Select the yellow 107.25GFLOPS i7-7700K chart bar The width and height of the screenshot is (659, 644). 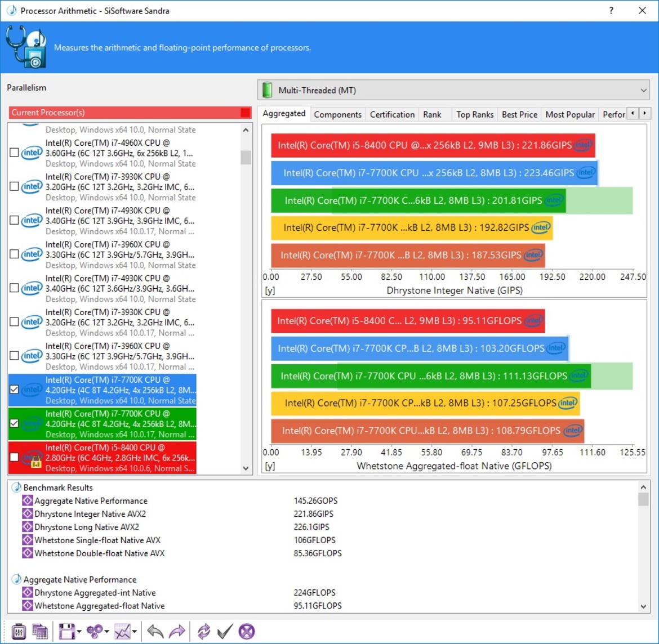pyautogui.click(x=425, y=403)
